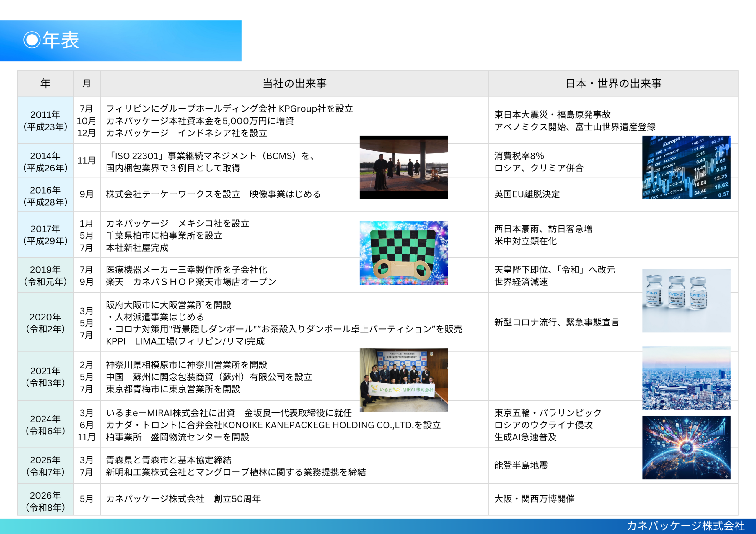Viewport: 756px width, 534px height.
Task: Select the 2011年 (平成23年) year cell
Action: (x=45, y=120)
